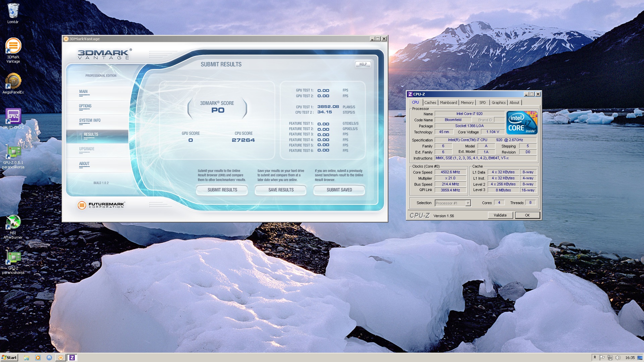Click the Name field Intel Core i7 920
This screenshot has width=644, height=362.
[x=469, y=114]
